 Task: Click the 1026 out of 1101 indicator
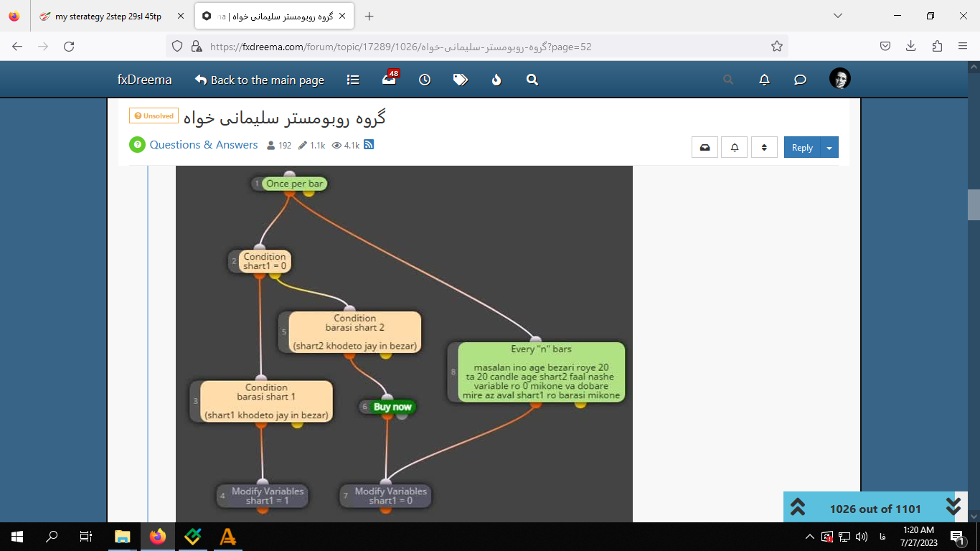875,509
